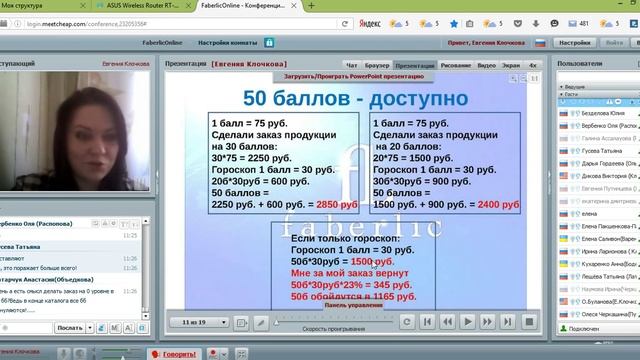Open the browser downloads arrow icon
640x360 pixels.
[x=536, y=24]
